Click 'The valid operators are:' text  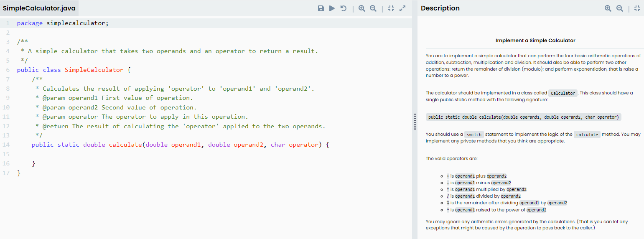(x=451, y=159)
